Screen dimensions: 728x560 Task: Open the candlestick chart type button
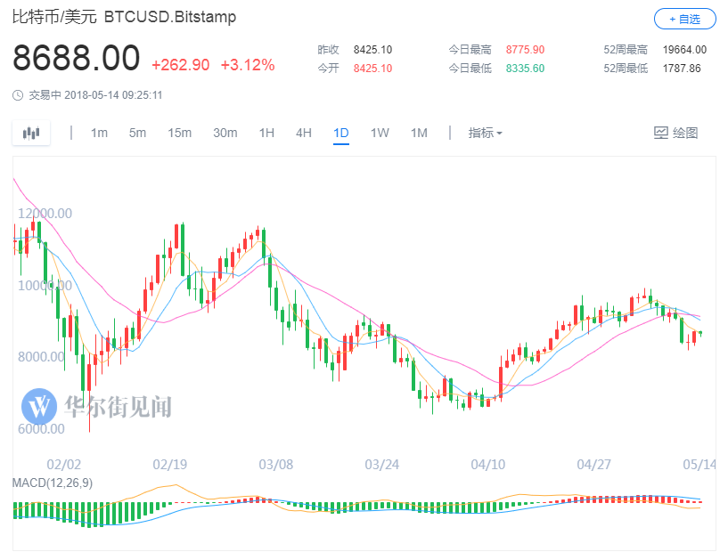click(32, 134)
